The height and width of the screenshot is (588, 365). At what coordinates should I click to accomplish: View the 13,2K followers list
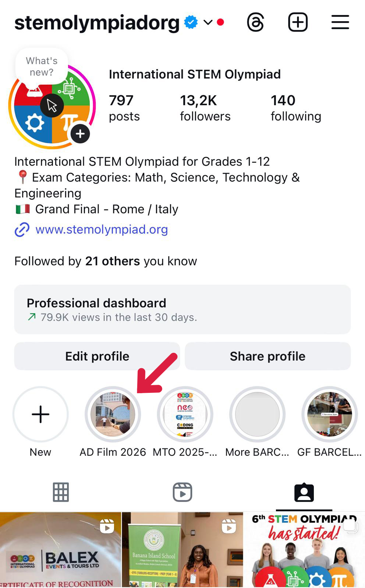pos(205,108)
